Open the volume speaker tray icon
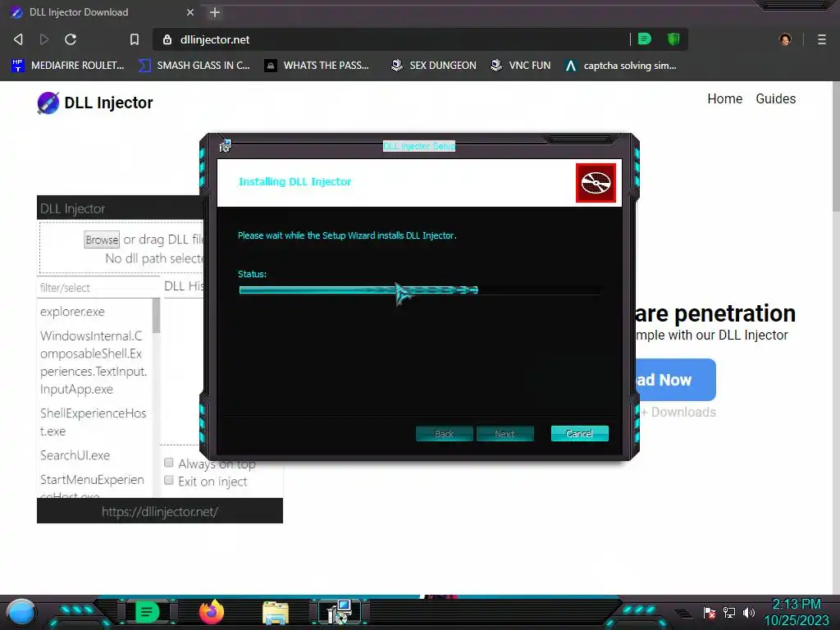This screenshot has height=630, width=840. pyautogui.click(x=749, y=612)
